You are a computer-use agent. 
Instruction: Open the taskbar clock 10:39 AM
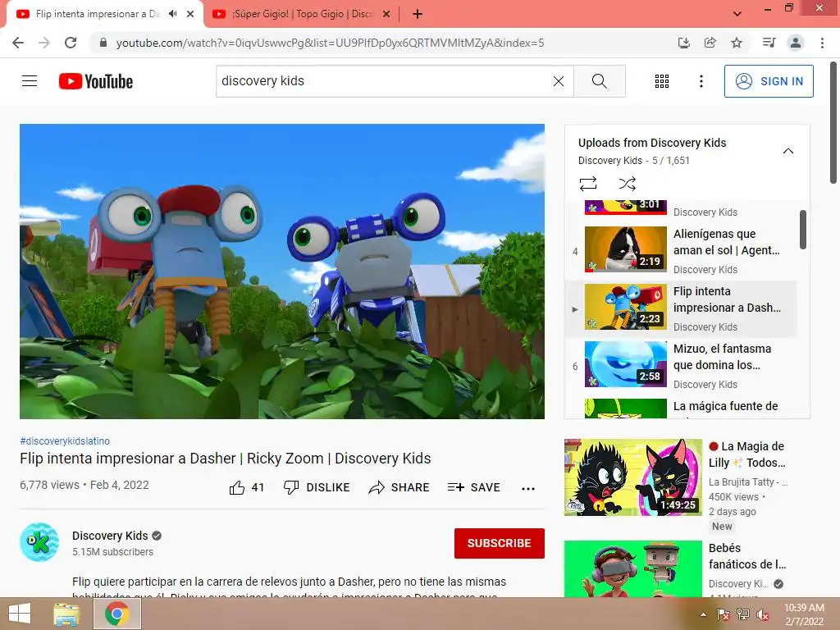[804, 614]
